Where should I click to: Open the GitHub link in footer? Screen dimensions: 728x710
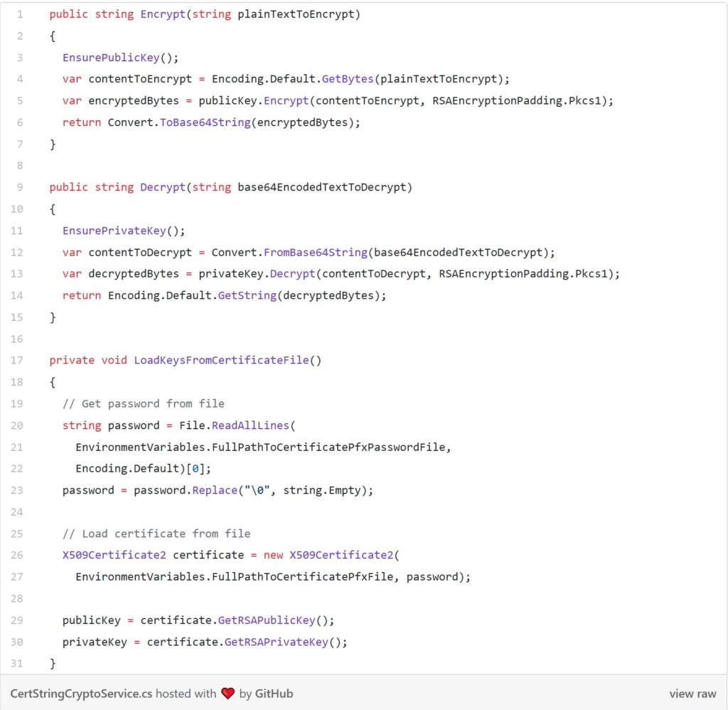click(274, 694)
